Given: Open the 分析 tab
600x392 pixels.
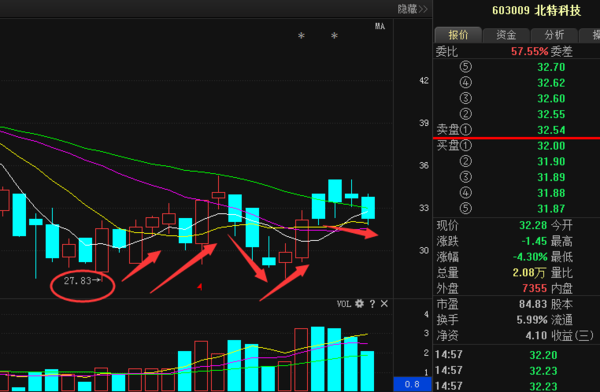Looking at the screenshot, I should (554, 35).
